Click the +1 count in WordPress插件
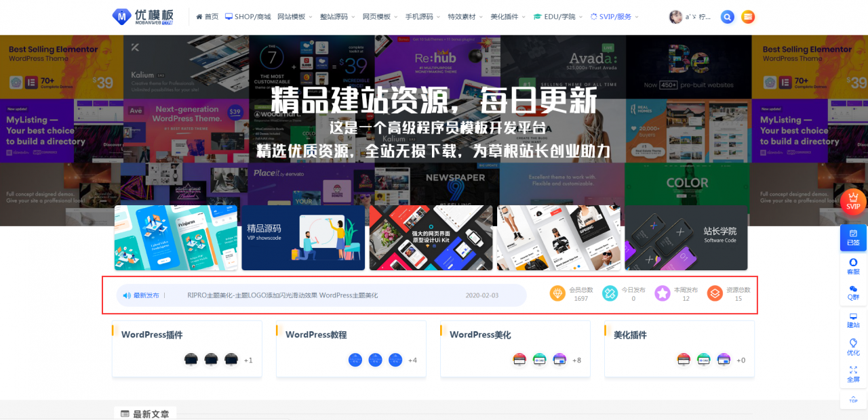This screenshot has width=868, height=420. click(x=248, y=360)
